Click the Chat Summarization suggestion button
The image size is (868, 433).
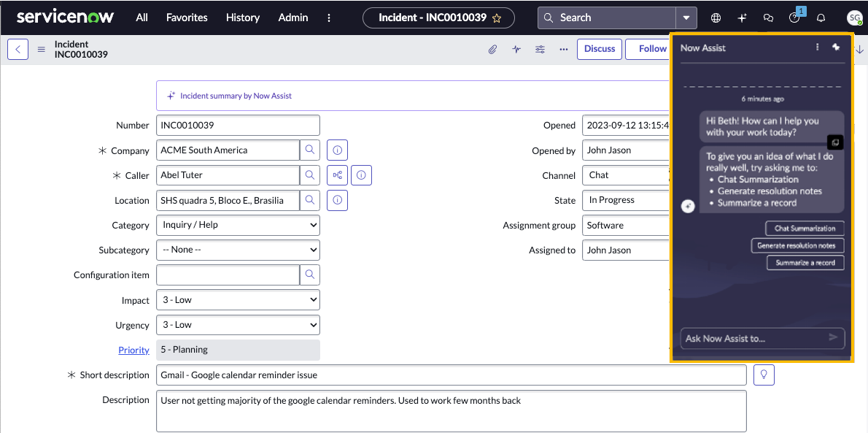(x=805, y=229)
